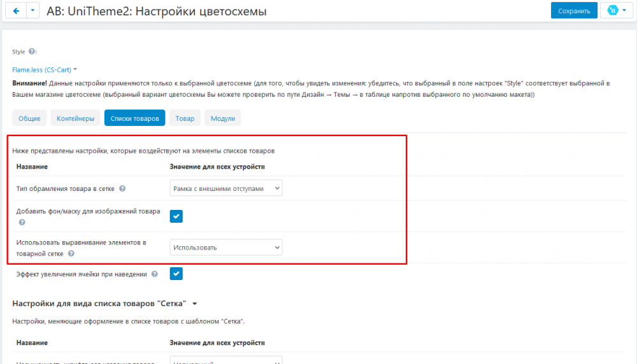The width and height of the screenshot is (637, 364).
Task: Open the "Товар" tab
Action: point(185,118)
